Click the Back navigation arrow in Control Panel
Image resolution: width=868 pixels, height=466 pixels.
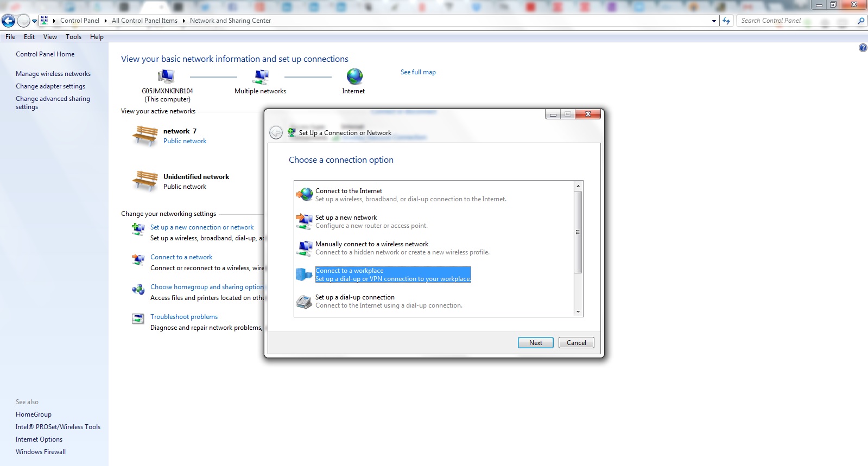[8, 21]
